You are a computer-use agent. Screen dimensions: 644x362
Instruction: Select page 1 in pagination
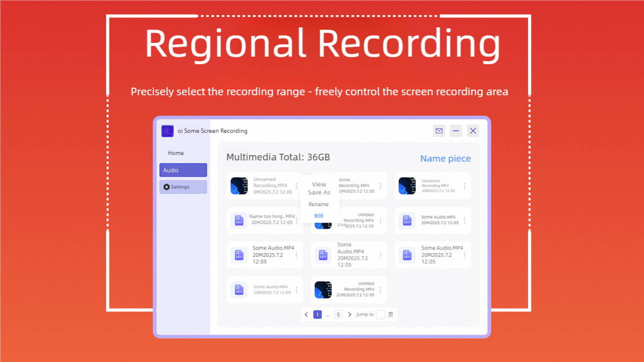pyautogui.click(x=317, y=314)
